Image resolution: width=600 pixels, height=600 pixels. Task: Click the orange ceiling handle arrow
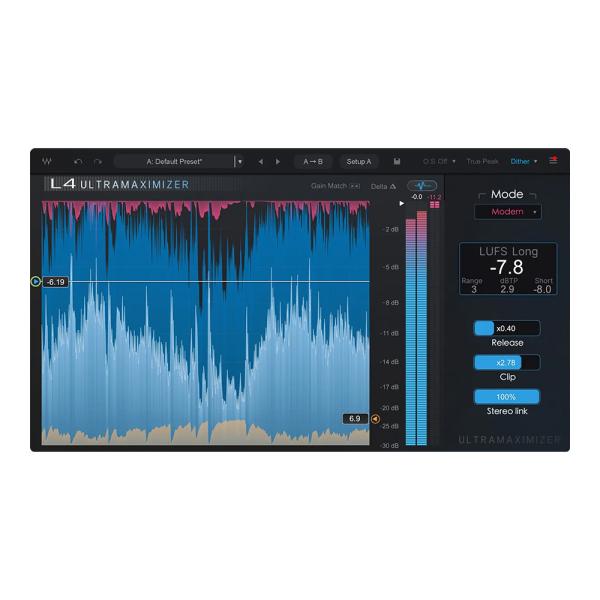(375, 419)
